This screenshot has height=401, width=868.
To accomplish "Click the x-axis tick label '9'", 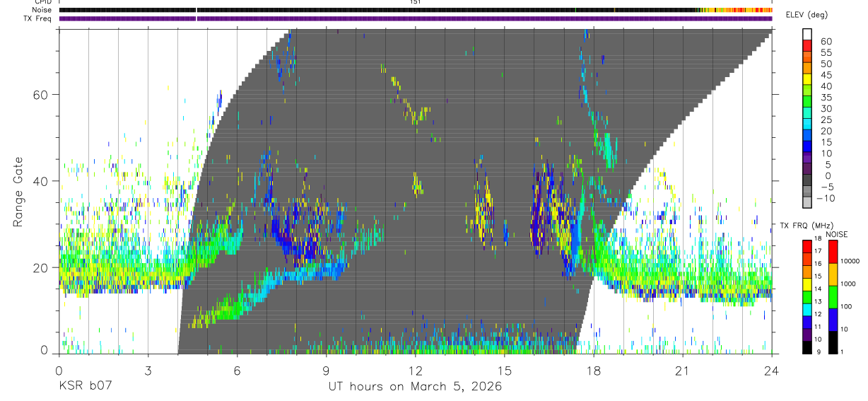I will [x=326, y=371].
